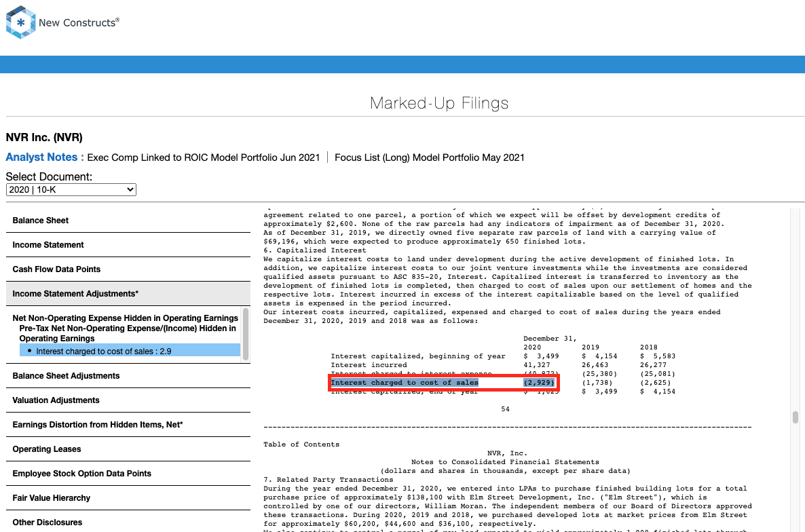
Task: Open the Other Disclosures section
Action: tap(128, 522)
